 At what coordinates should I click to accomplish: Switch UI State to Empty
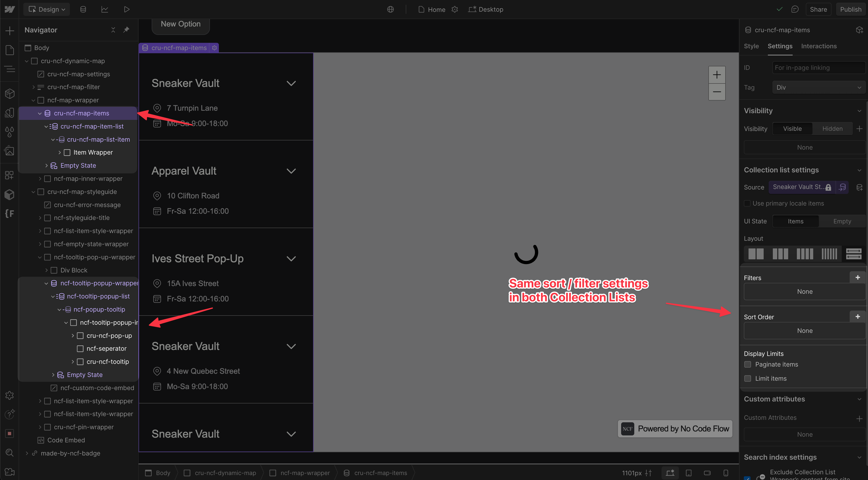(842, 221)
